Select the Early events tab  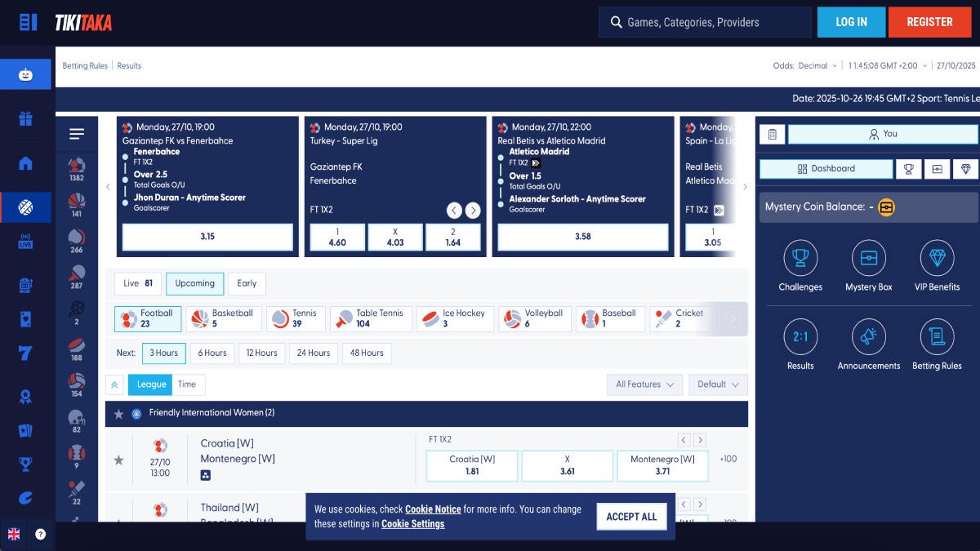click(247, 284)
